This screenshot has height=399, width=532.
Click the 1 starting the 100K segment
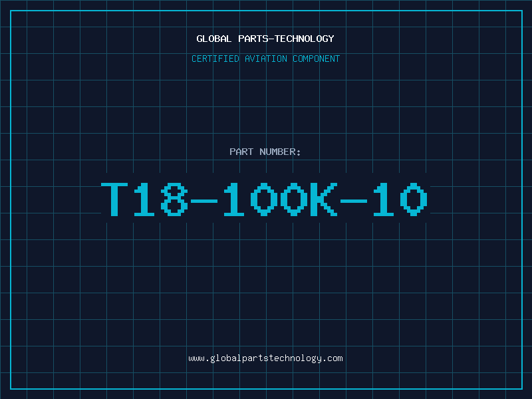(234, 199)
